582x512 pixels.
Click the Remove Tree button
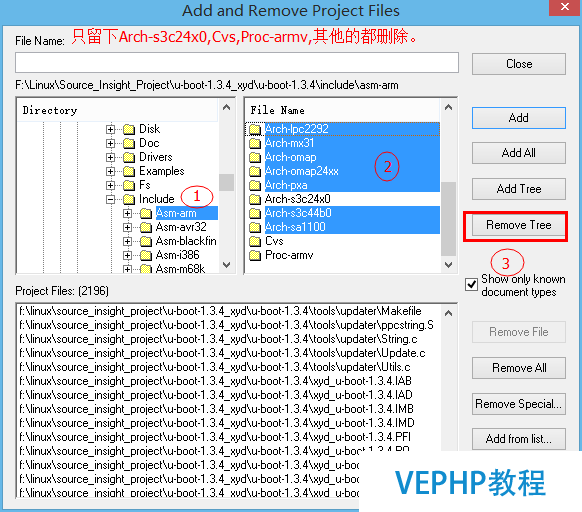tap(519, 225)
